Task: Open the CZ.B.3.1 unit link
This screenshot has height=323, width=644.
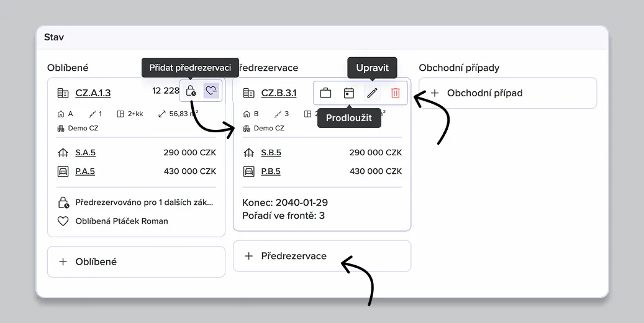Action: (278, 93)
